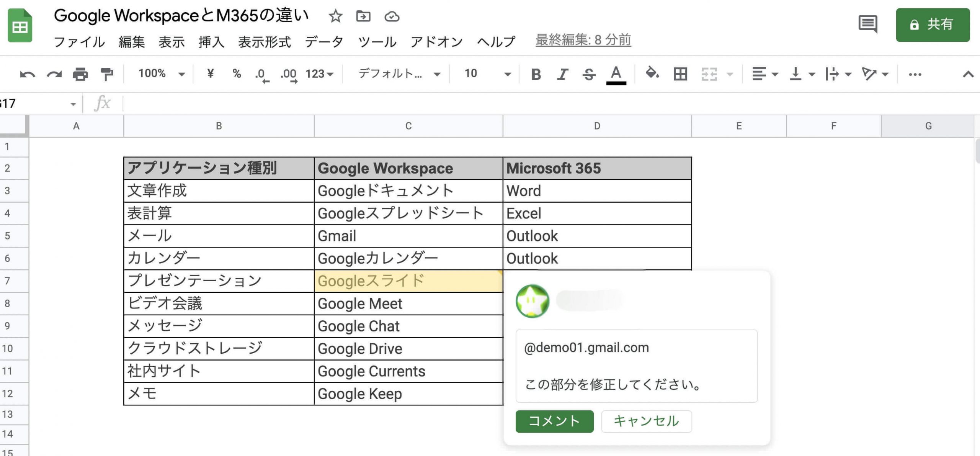Viewport: 980px width, 456px height.
Task: Open the font family dropdown
Action: [x=399, y=74]
